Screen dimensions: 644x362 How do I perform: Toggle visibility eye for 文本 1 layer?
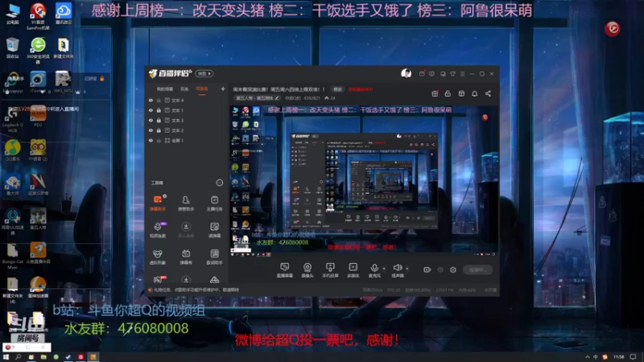(151, 110)
